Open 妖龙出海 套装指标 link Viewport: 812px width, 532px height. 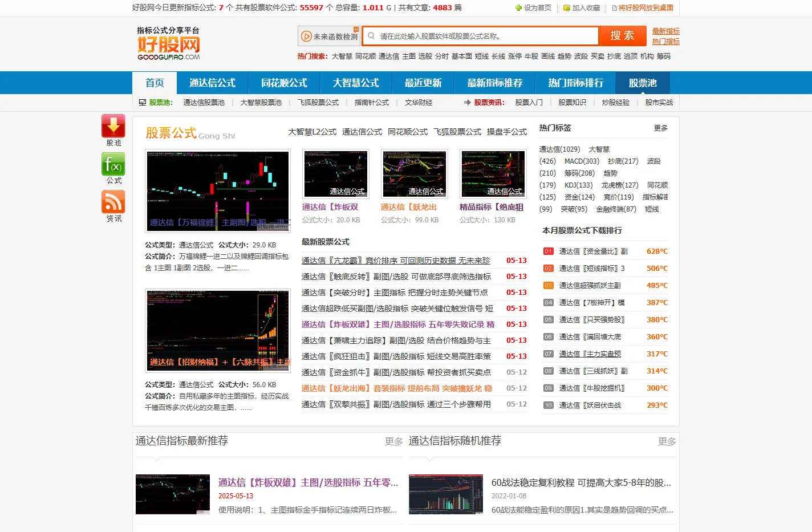tap(397, 388)
